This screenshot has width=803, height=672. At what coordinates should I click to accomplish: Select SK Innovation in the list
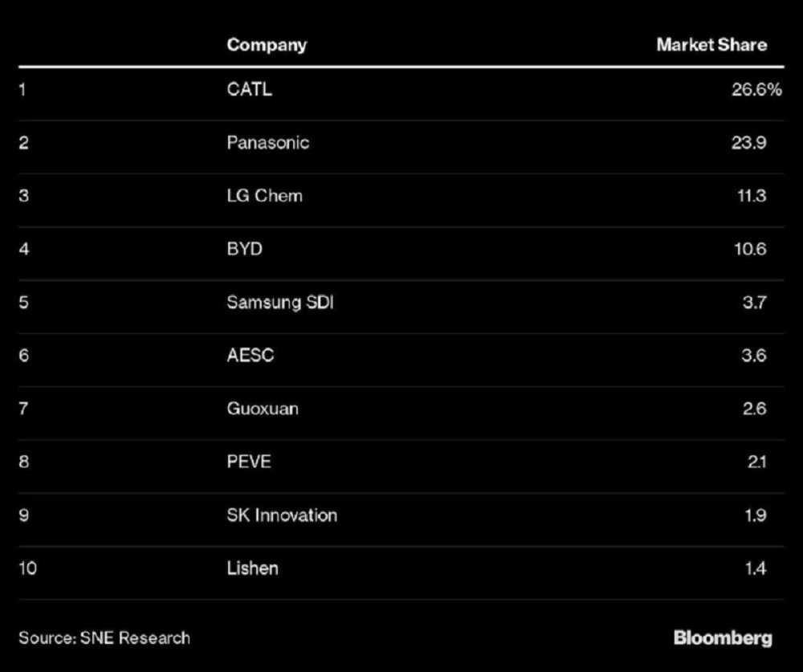click(282, 515)
